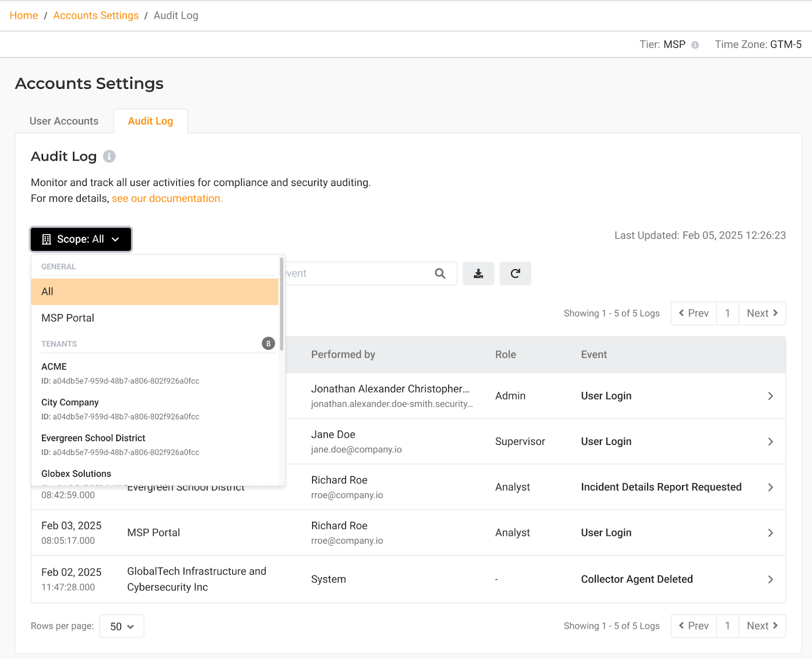Click the download logs icon button

point(478,274)
